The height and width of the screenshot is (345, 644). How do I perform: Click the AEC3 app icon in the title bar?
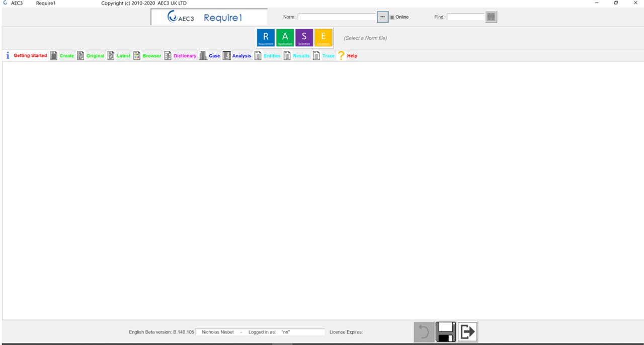(5, 3)
